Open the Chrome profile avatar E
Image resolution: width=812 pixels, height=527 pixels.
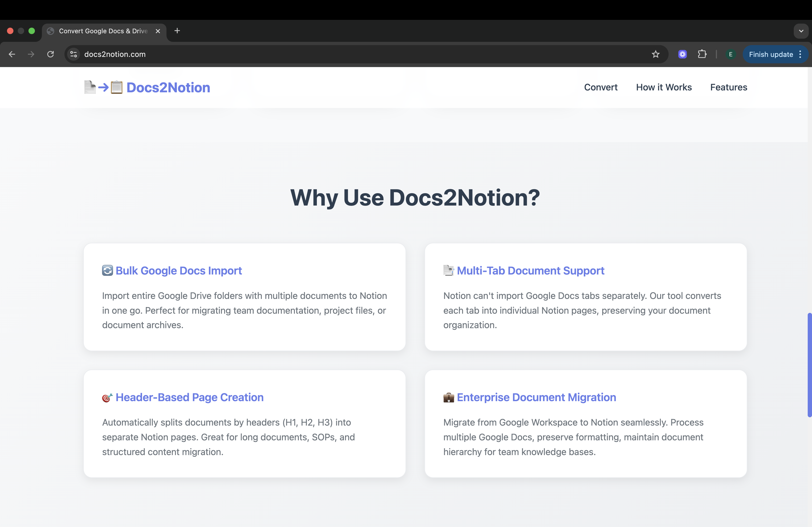tap(730, 54)
